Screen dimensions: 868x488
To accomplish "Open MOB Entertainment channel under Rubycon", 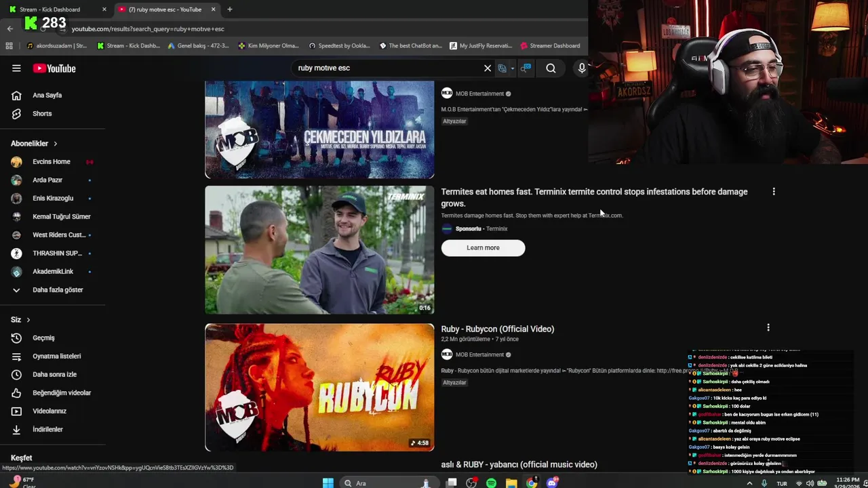I will [x=479, y=355].
